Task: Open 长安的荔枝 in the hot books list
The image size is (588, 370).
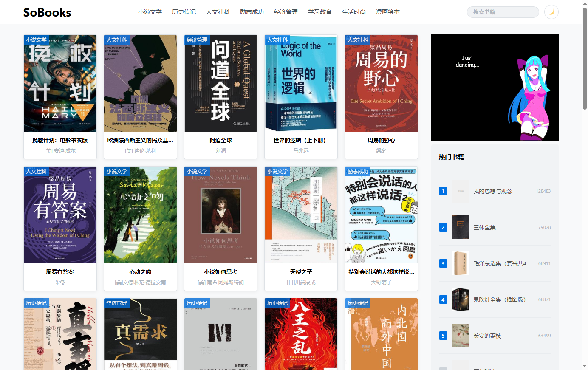Action: (x=487, y=336)
